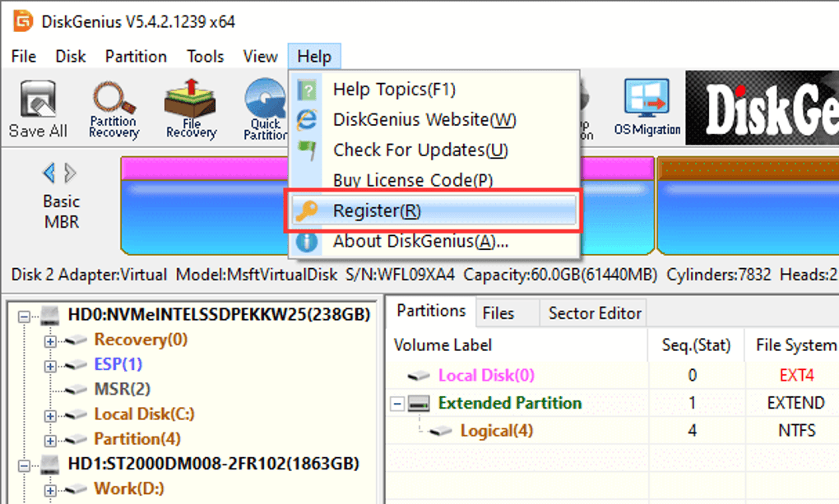The width and height of the screenshot is (839, 504).
Task: Select HD1:ST2000DM008-2FR102(1863GB) disk label
Action: point(214,464)
